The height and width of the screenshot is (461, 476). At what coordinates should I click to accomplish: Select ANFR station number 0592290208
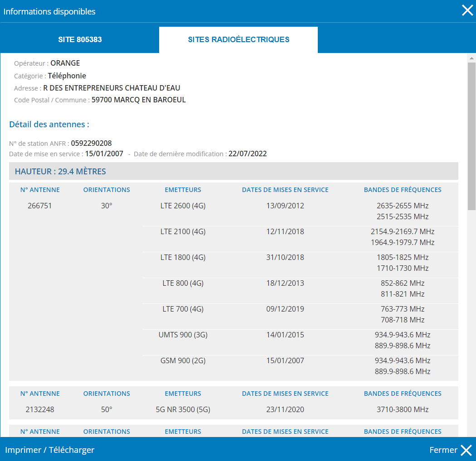point(91,143)
